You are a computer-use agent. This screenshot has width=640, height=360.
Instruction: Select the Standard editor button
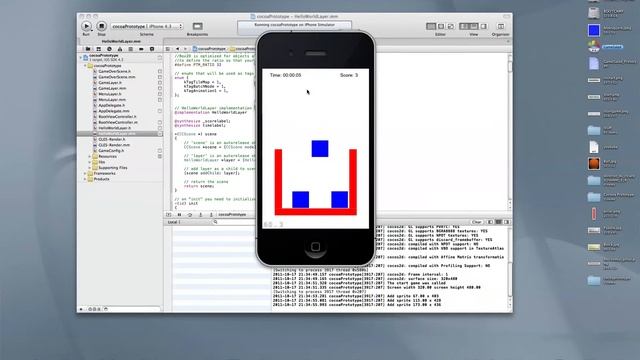click(431, 26)
